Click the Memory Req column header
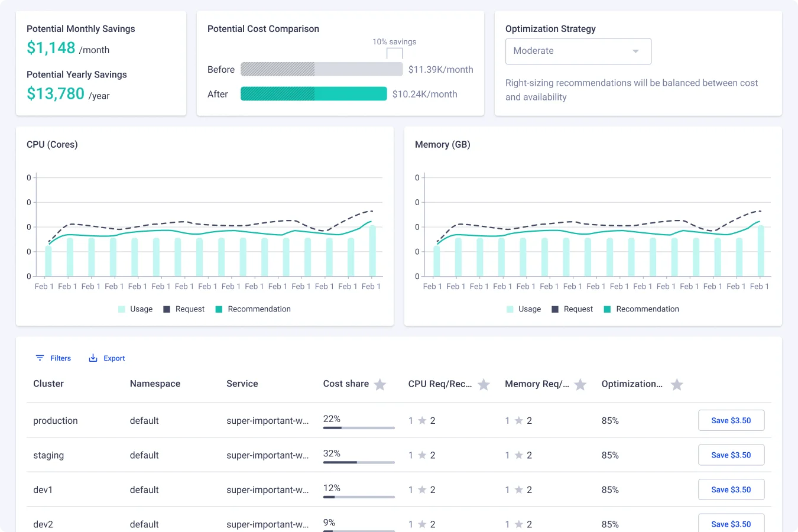This screenshot has height=532, width=798. [537, 384]
